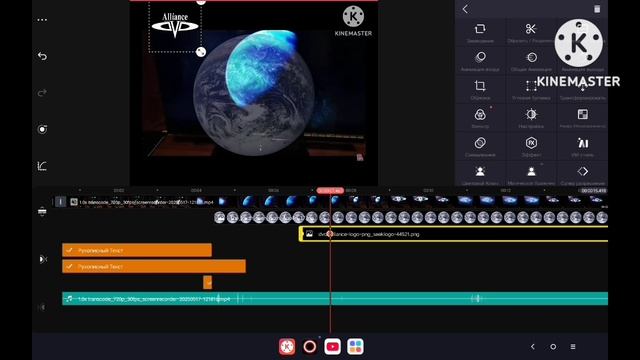
Task: Click the undo arrow
Action: [42, 56]
